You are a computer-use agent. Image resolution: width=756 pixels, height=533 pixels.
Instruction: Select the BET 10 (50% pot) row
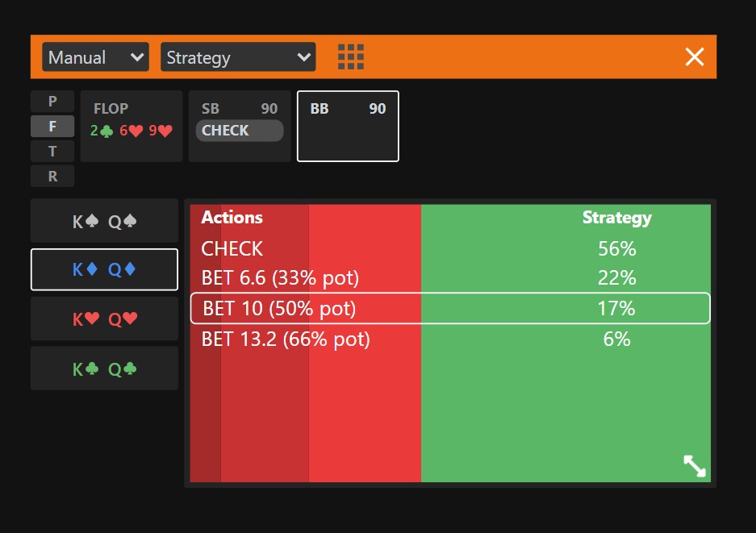(x=450, y=308)
